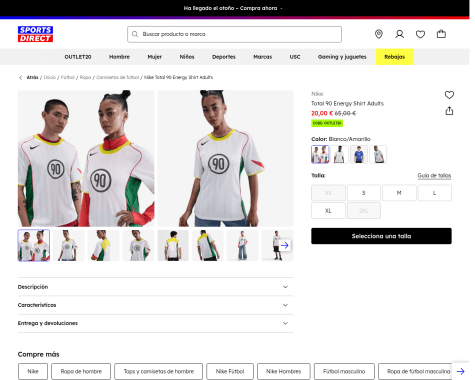
Task: Click the Sports Direct logo
Action: (35, 34)
